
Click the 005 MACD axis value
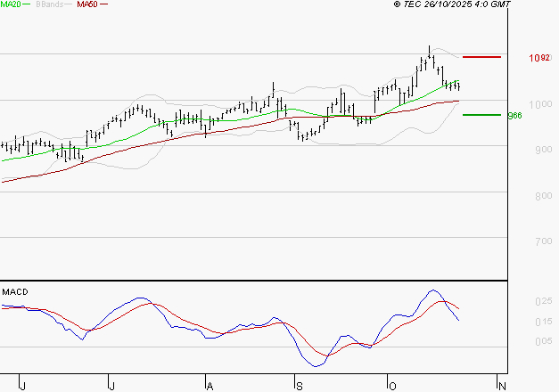pos(544,341)
